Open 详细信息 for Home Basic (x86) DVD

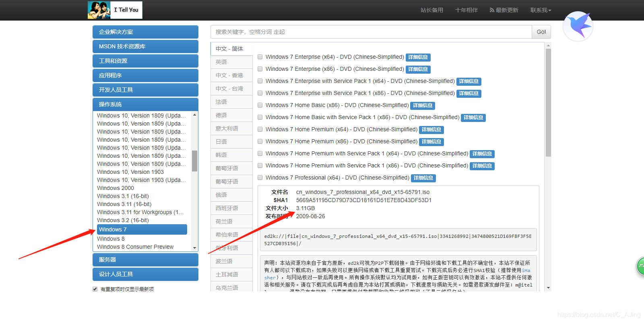click(423, 105)
